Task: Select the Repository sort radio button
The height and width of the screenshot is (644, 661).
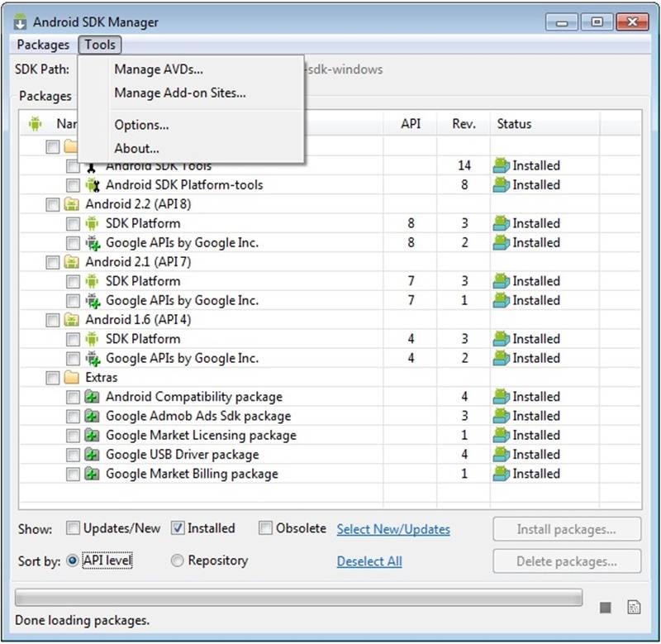Action: pos(178,561)
